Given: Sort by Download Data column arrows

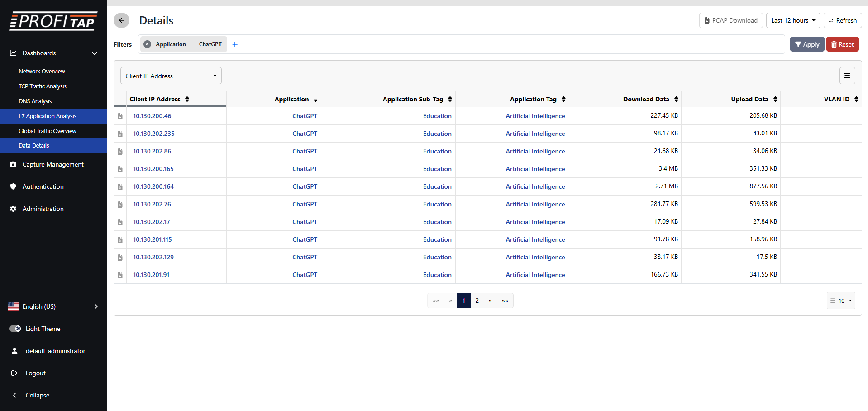Looking at the screenshot, I should [676, 99].
